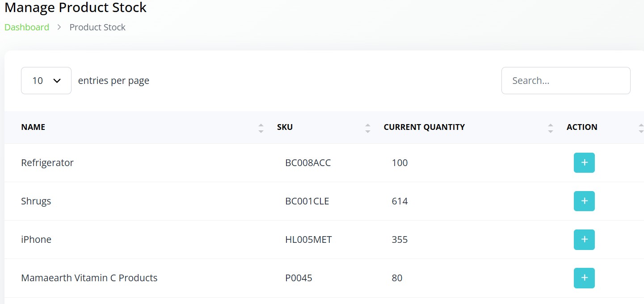Click Current Quantity sort arrows
The width and height of the screenshot is (644, 304).
(550, 129)
